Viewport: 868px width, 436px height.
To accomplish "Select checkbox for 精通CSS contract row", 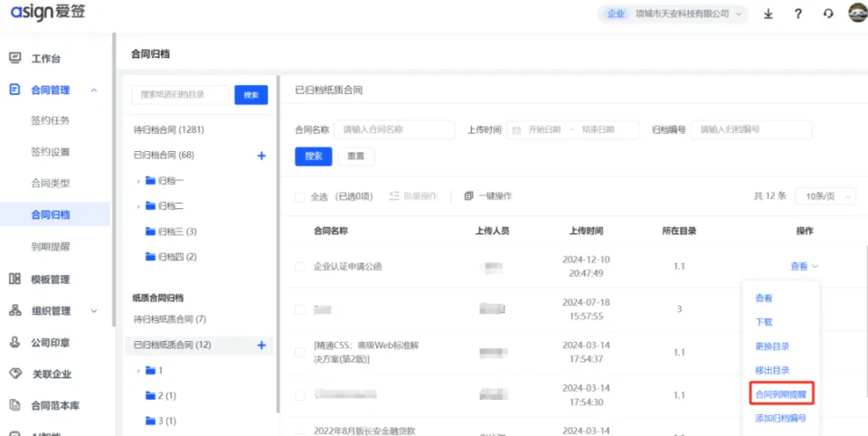I will tap(300, 352).
